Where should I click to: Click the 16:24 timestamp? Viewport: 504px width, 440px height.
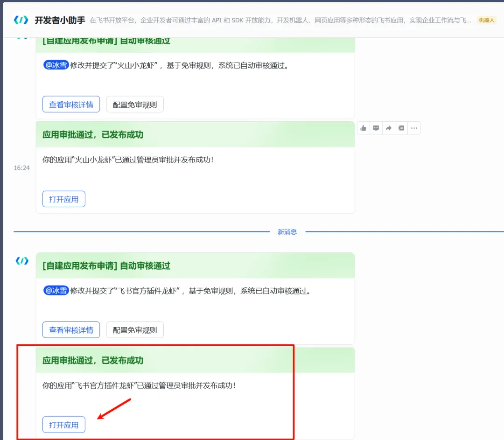pyautogui.click(x=21, y=168)
